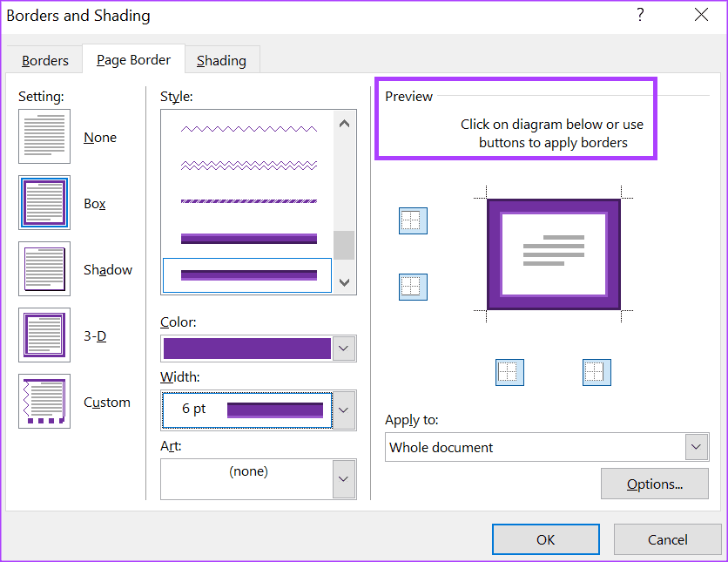Select the 3-D border setting icon

coord(44,335)
